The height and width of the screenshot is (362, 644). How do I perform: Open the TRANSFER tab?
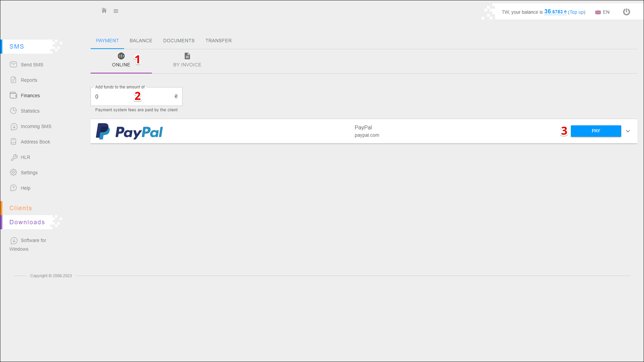click(218, 41)
